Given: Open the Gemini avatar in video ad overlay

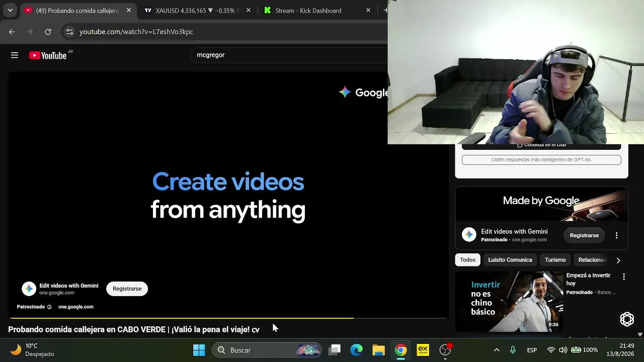Looking at the screenshot, I should 29,289.
